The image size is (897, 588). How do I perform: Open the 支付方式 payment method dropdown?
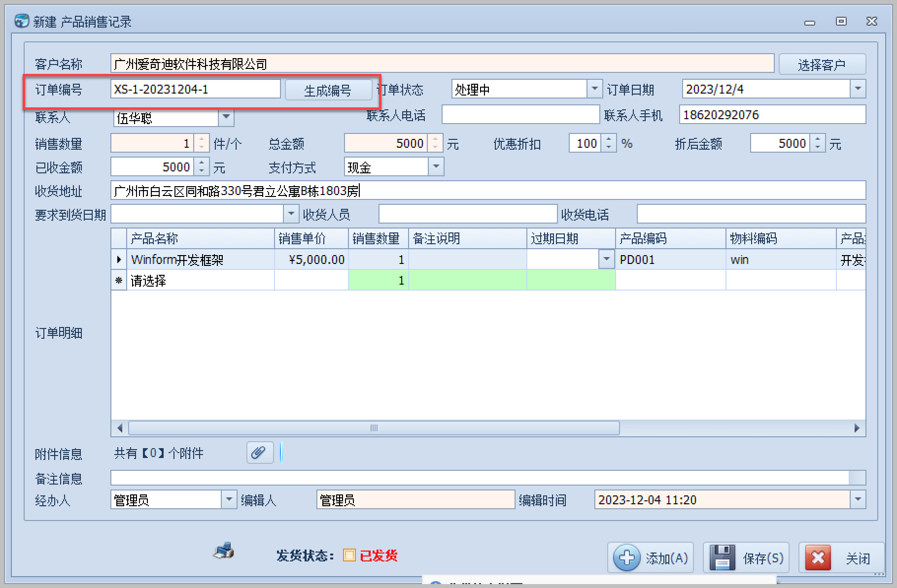tap(436, 167)
